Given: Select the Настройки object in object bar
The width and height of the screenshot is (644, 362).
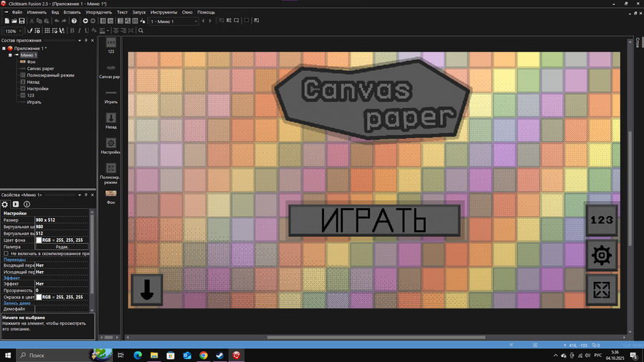Looking at the screenshot, I should tap(111, 146).
